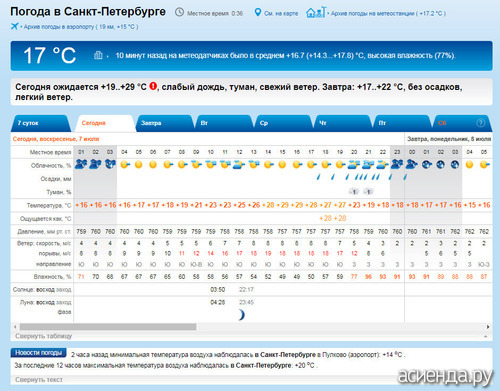The image size is (500, 391).
Task: Select the Сегодня tab
Action: (x=105, y=123)
